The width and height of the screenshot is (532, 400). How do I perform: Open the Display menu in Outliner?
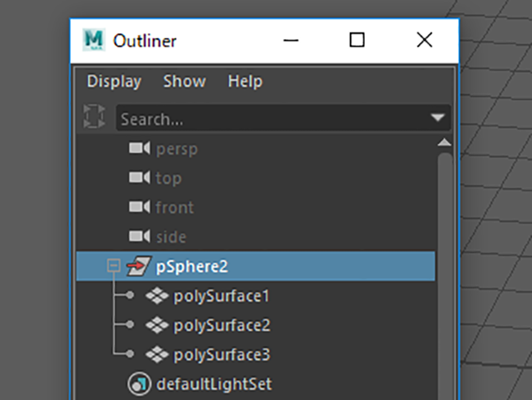point(114,81)
